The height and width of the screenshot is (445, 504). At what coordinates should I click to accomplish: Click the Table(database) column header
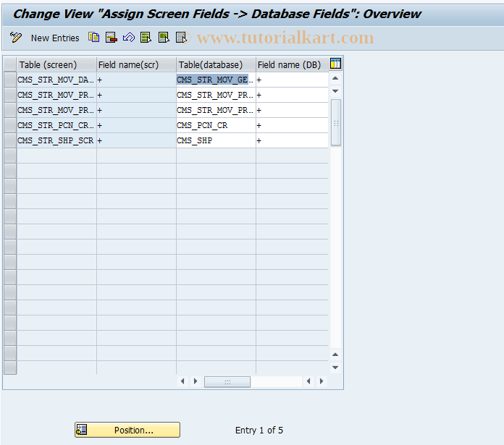216,65
